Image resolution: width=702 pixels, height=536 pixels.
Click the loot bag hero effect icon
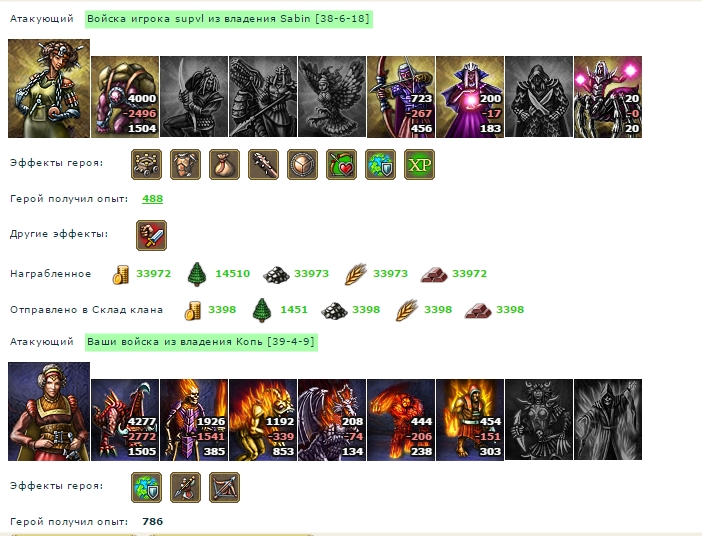(x=224, y=165)
